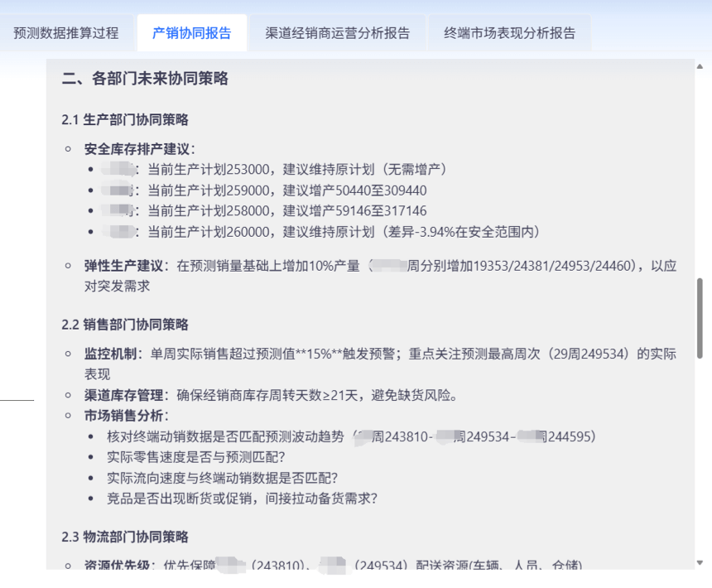Click the 二、各部门未来协同策略 heading

pos(145,80)
